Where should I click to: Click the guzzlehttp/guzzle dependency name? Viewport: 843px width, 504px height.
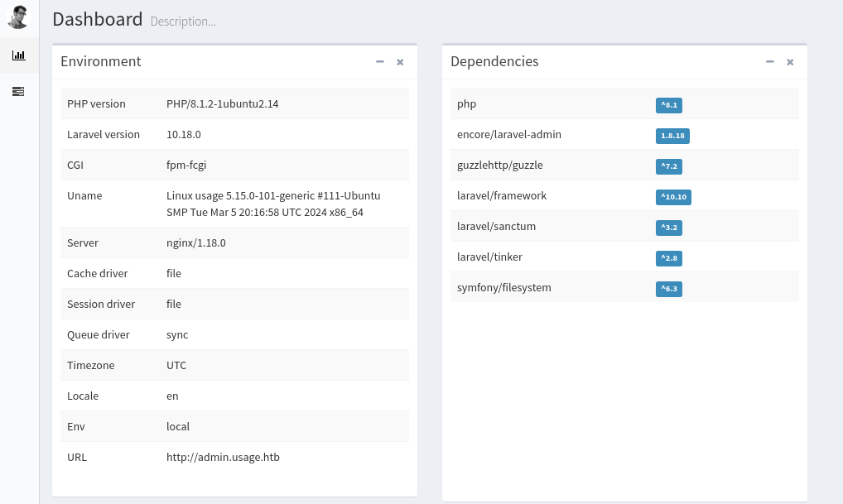point(500,165)
